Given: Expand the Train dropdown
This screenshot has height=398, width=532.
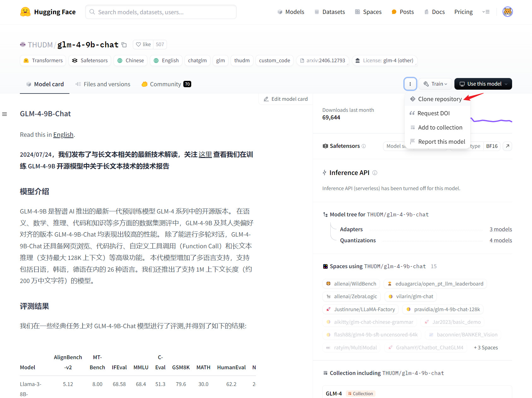Looking at the screenshot, I should (435, 84).
